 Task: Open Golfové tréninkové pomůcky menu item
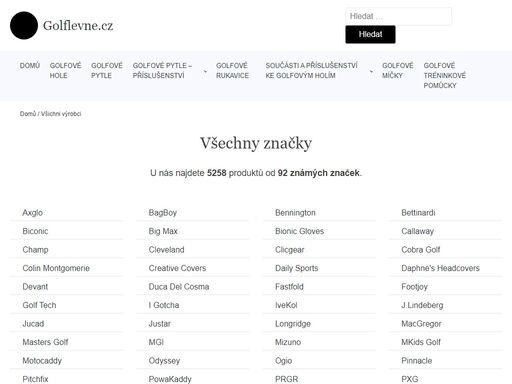pyautogui.click(x=445, y=76)
